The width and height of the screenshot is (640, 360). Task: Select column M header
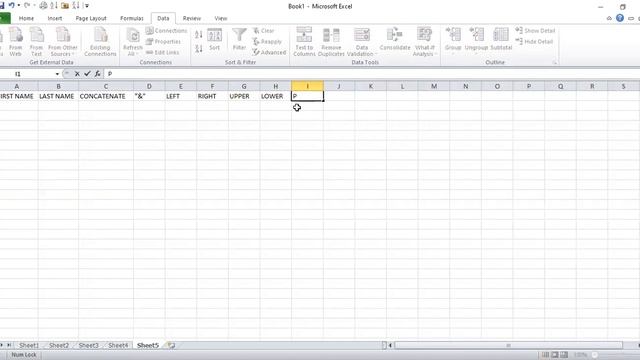[x=434, y=86]
